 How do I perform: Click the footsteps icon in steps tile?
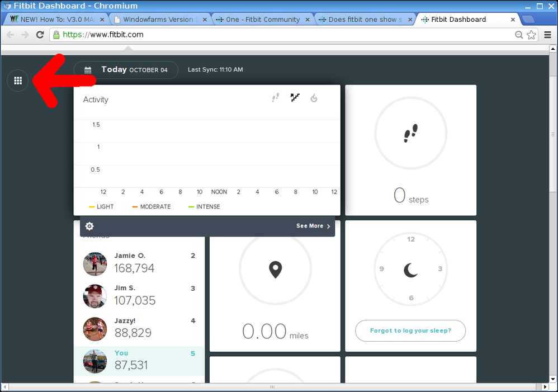pyautogui.click(x=410, y=134)
